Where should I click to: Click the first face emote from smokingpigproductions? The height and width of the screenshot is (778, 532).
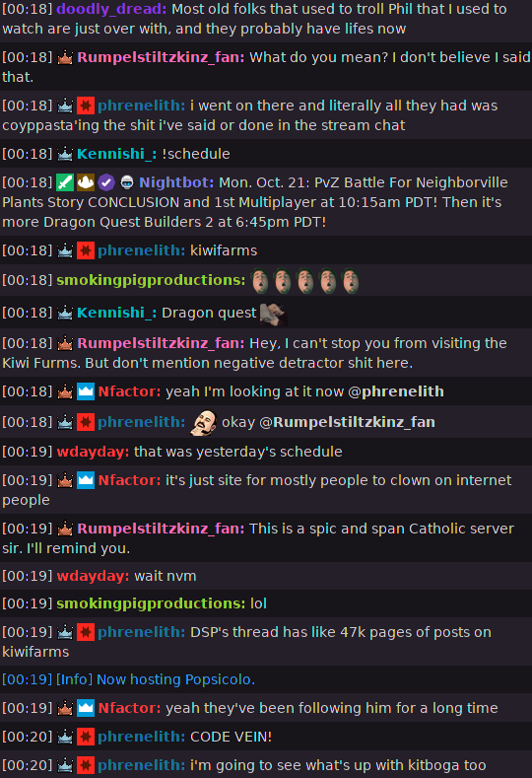(260, 281)
